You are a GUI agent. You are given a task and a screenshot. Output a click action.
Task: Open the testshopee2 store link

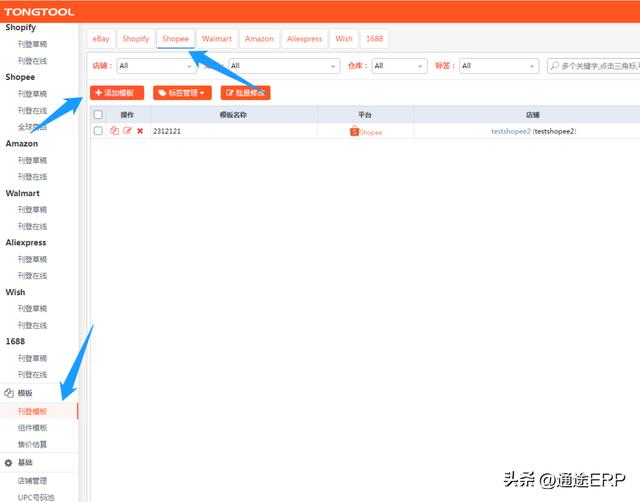tap(511, 131)
